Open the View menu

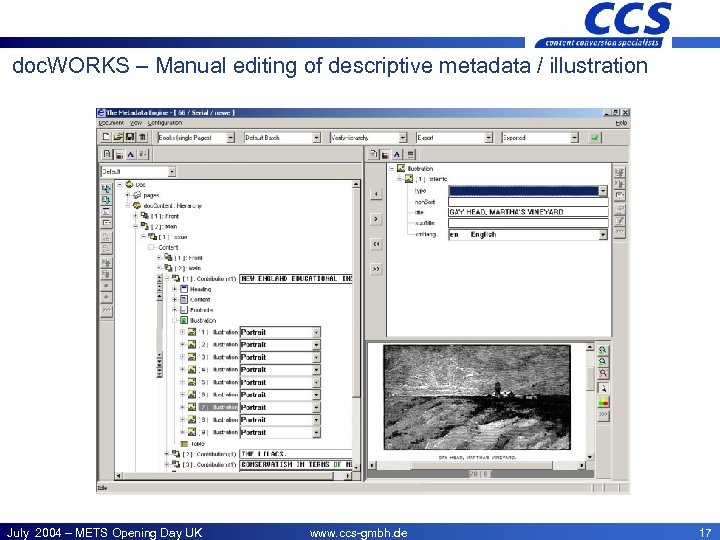(x=136, y=123)
